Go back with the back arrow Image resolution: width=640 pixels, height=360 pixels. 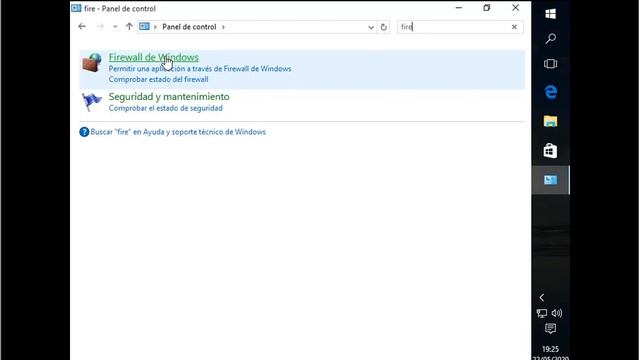pyautogui.click(x=82, y=27)
